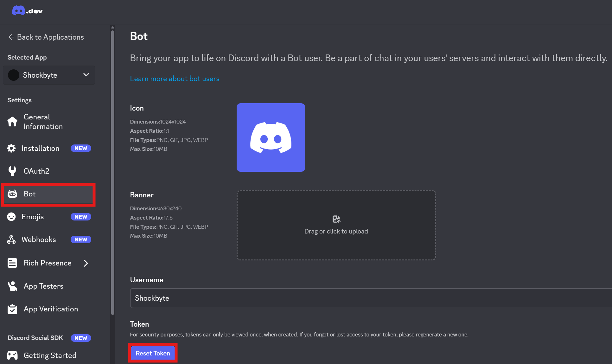Expand the Rich Presence submenu chevron
Screen dimensions: 612x364
point(86,263)
